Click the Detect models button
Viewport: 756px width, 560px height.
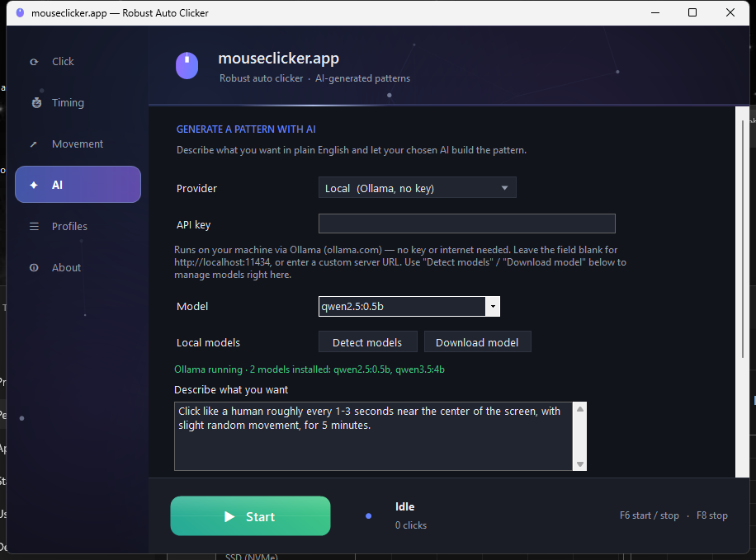pos(367,342)
